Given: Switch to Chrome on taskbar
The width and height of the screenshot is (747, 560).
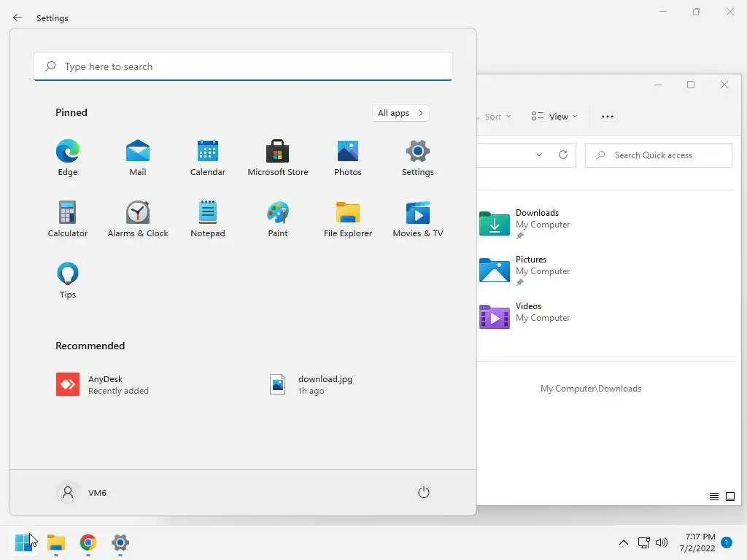Looking at the screenshot, I should (88, 542).
